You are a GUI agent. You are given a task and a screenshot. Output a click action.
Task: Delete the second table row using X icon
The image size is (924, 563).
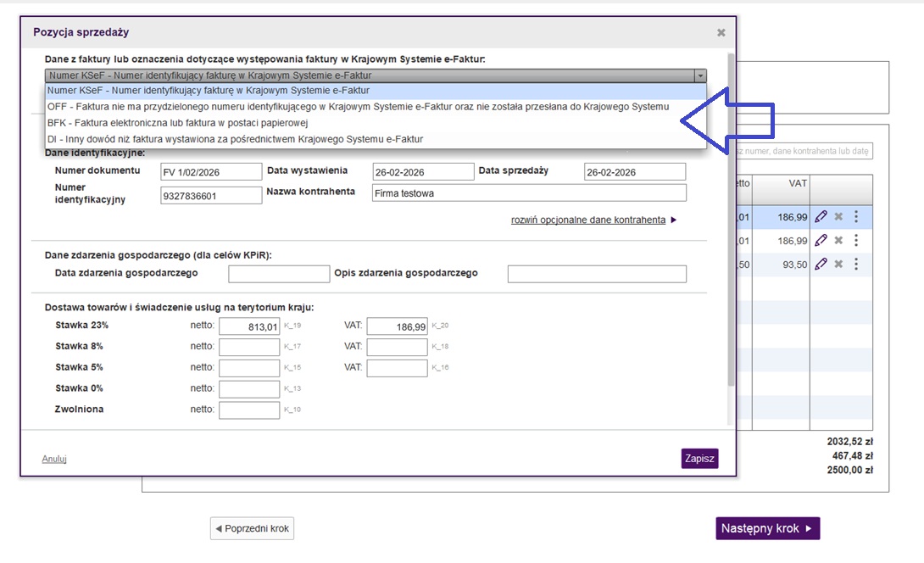coord(838,240)
